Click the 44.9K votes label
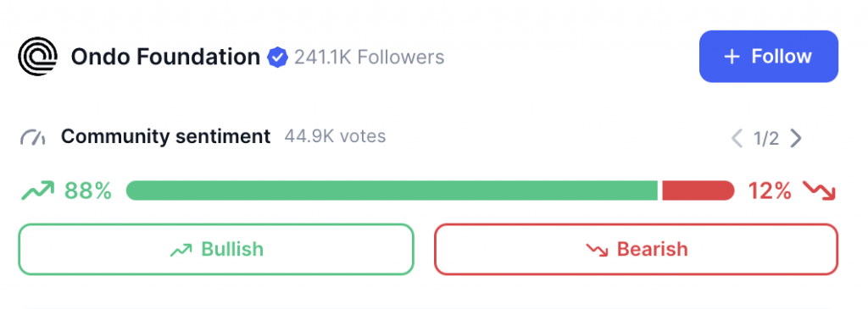Viewport: 868px width, 309px height. tap(335, 136)
